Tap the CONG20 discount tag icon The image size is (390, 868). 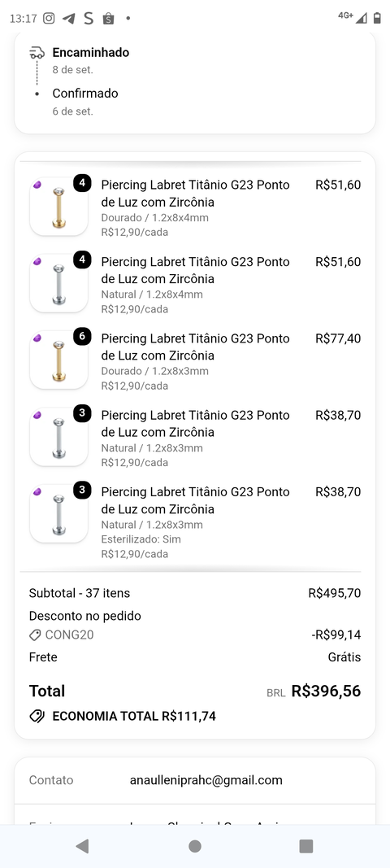pos(35,635)
